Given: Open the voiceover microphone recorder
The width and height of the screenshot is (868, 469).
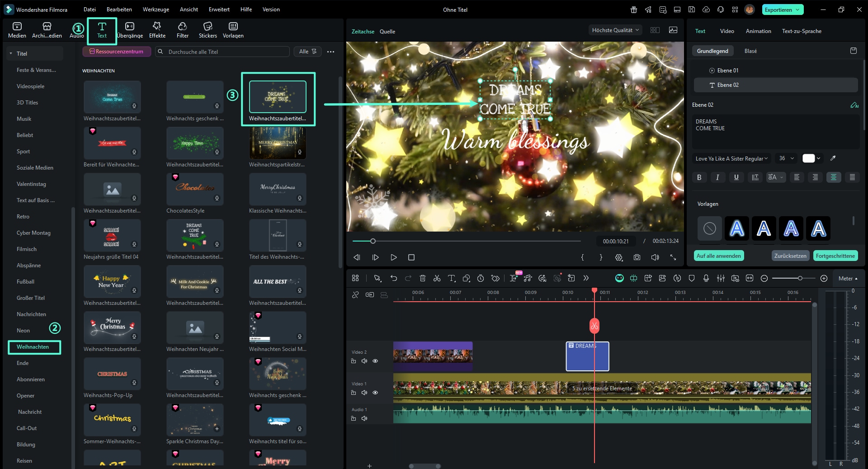Looking at the screenshot, I should (706, 278).
